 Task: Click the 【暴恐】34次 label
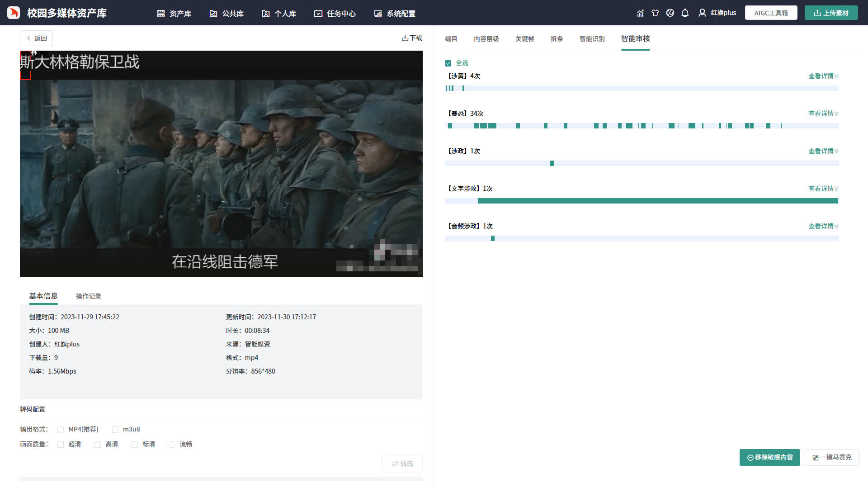[466, 114]
